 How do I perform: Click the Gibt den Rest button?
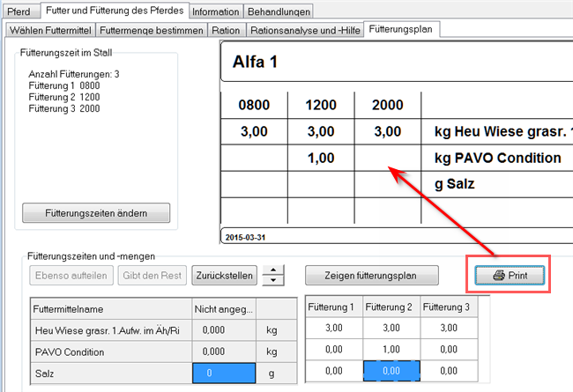(152, 276)
